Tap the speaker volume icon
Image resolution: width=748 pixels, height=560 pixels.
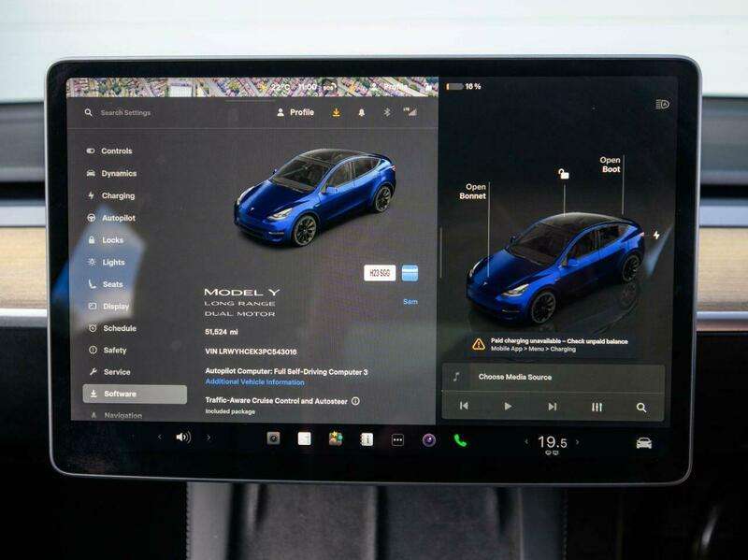[x=183, y=437]
